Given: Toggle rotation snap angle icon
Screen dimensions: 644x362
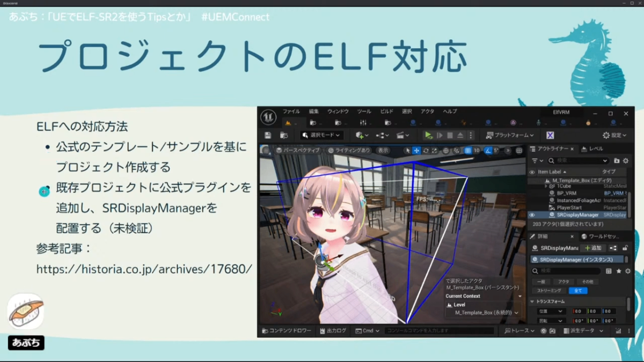Looking at the screenshot, I should point(488,151).
